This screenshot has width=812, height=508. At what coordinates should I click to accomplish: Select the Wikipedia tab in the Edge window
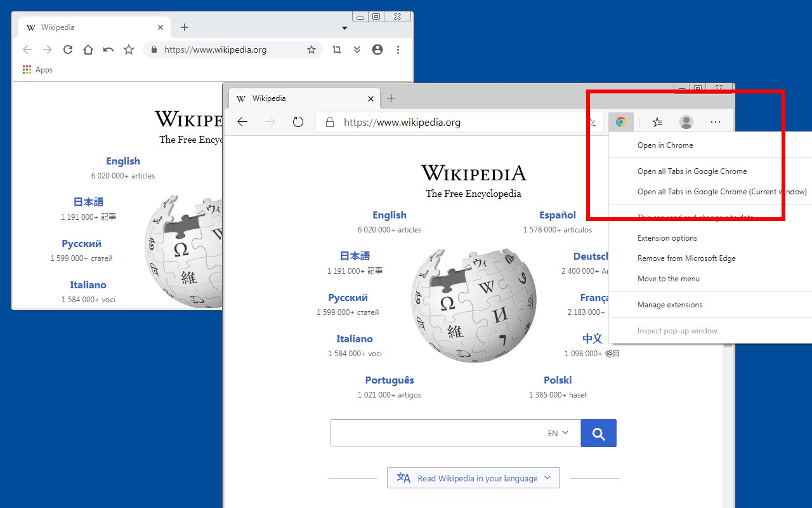(x=304, y=98)
